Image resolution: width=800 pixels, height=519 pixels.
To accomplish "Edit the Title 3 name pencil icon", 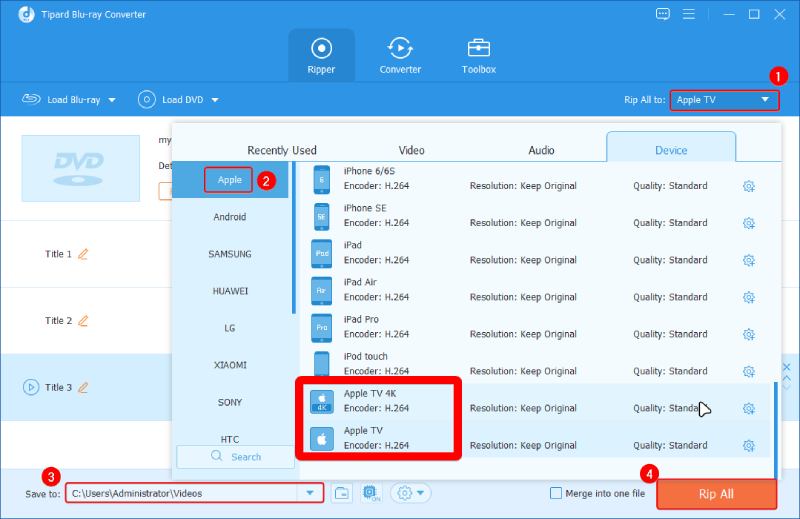I will pos(83,387).
